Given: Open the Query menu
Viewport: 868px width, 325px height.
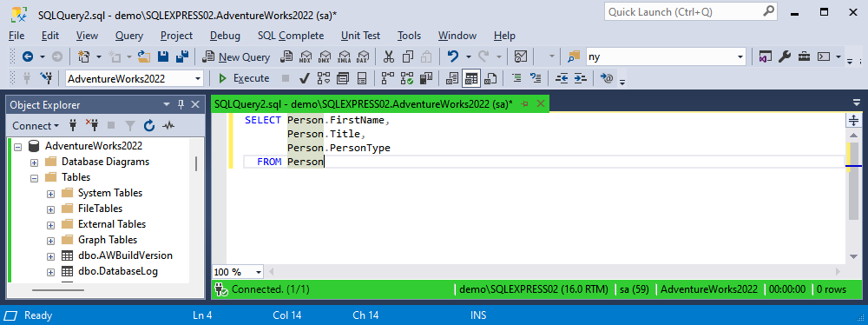Looking at the screenshot, I should (x=129, y=36).
